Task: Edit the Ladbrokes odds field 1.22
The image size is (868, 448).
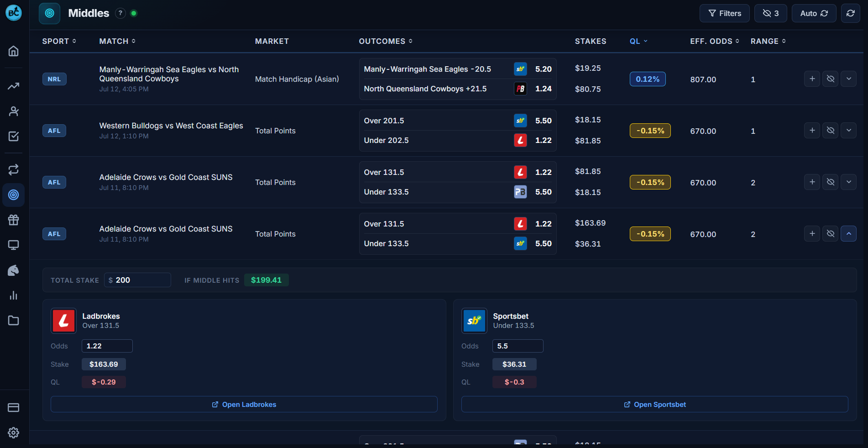Action: tap(107, 346)
